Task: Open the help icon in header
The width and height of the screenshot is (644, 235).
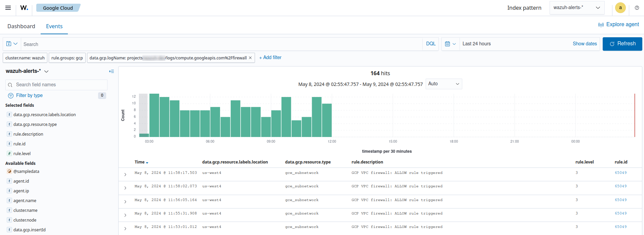Action: point(637,8)
